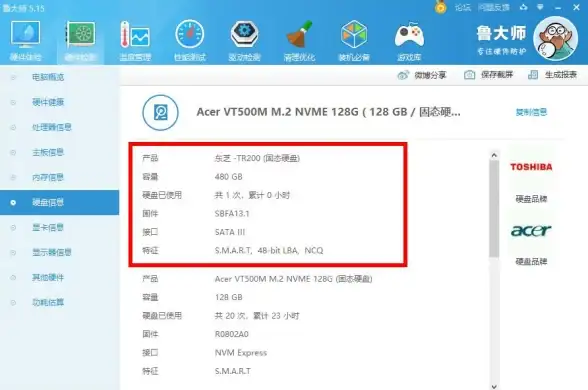Select 硬盘信息 in the sidebar
Image resolution: width=588 pixels, height=390 pixels.
[60, 202]
